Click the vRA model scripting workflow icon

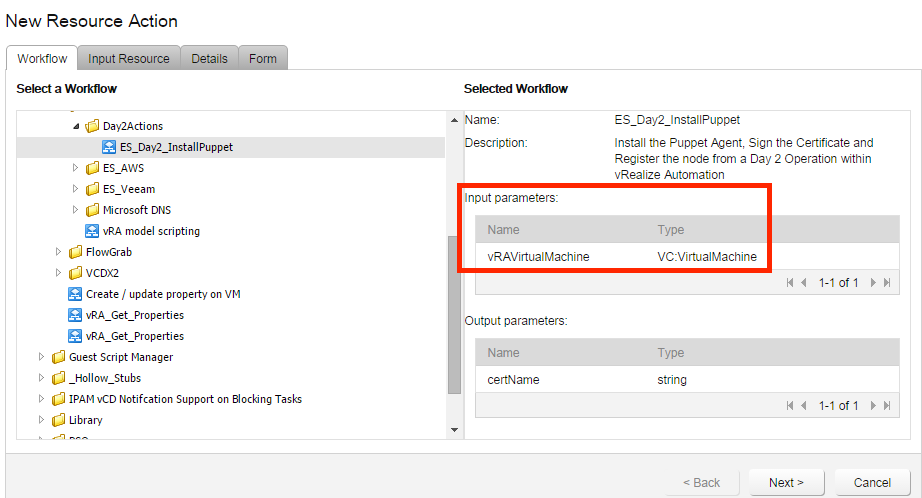[x=93, y=231]
